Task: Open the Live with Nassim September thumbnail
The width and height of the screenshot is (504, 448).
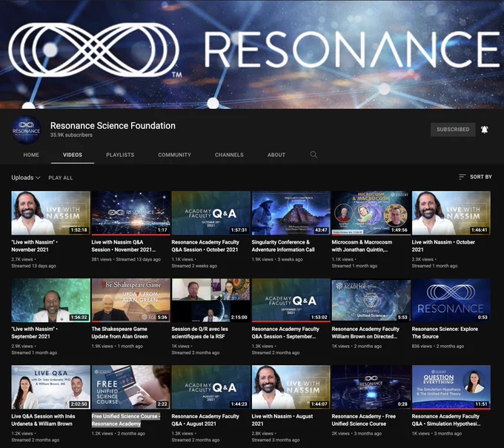Action: coord(51,300)
